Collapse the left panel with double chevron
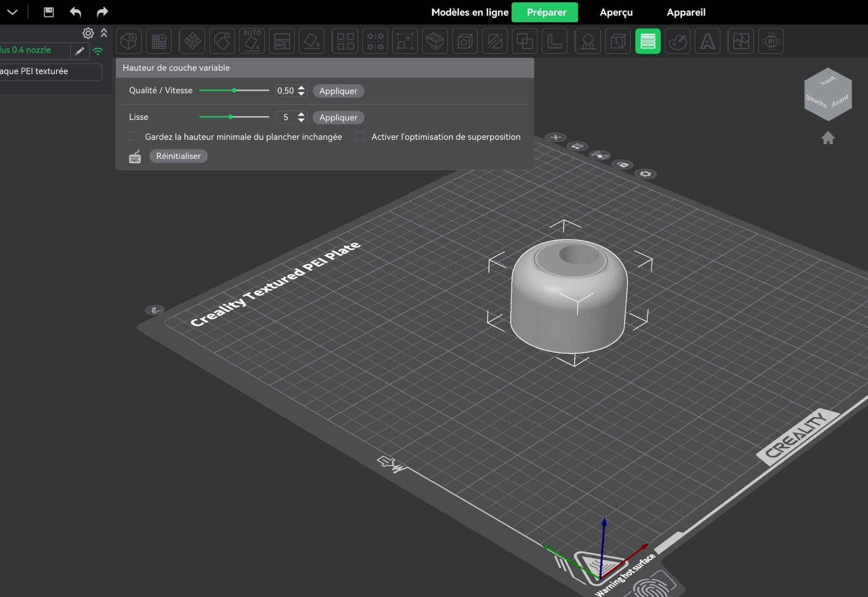 click(x=104, y=33)
